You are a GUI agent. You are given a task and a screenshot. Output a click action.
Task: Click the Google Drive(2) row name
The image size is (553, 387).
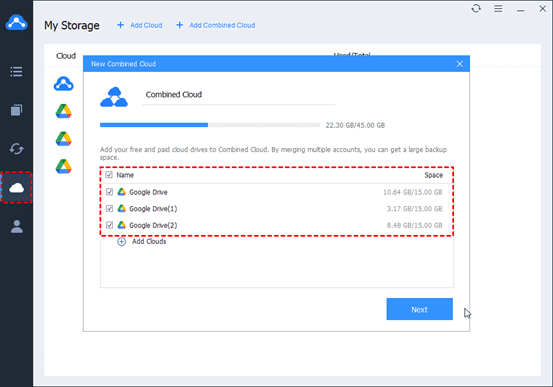[153, 225]
